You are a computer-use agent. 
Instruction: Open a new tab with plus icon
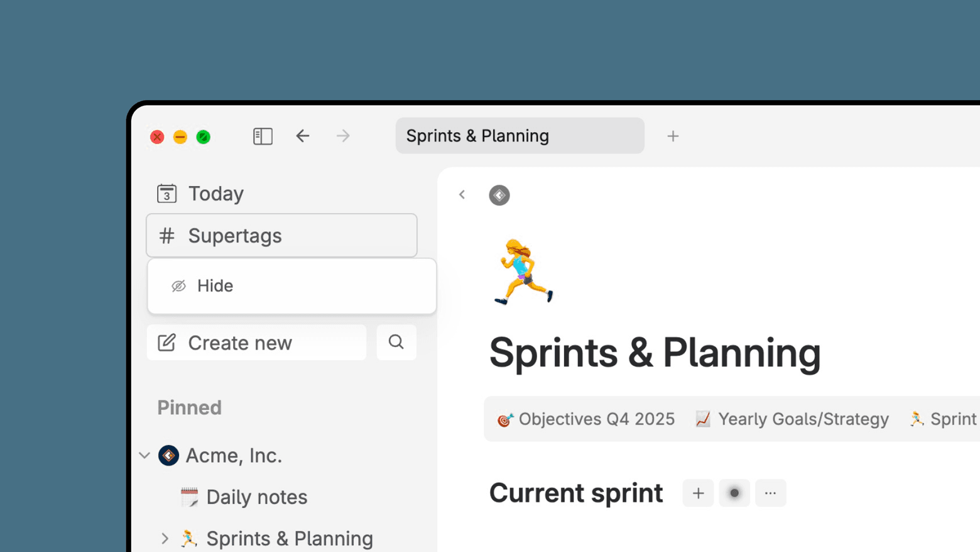[x=673, y=136]
